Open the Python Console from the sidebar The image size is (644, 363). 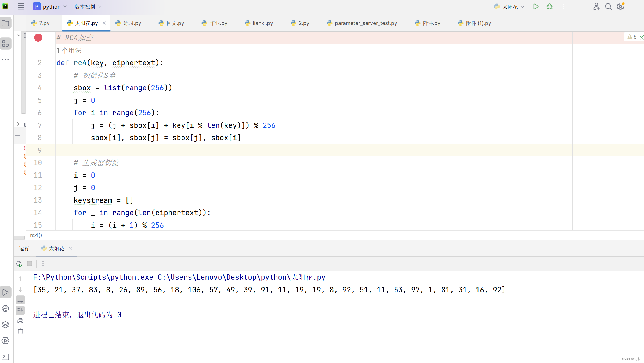(x=5, y=308)
